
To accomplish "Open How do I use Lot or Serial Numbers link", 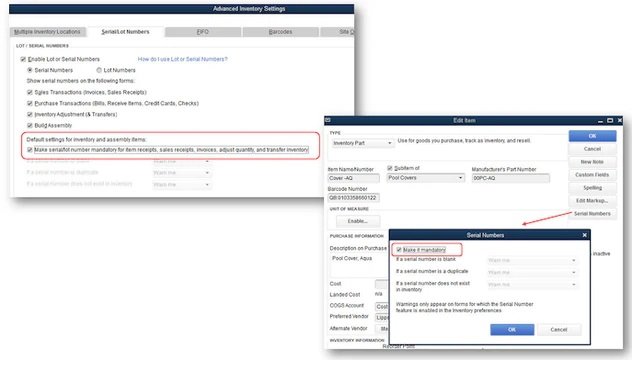I will (x=183, y=59).
